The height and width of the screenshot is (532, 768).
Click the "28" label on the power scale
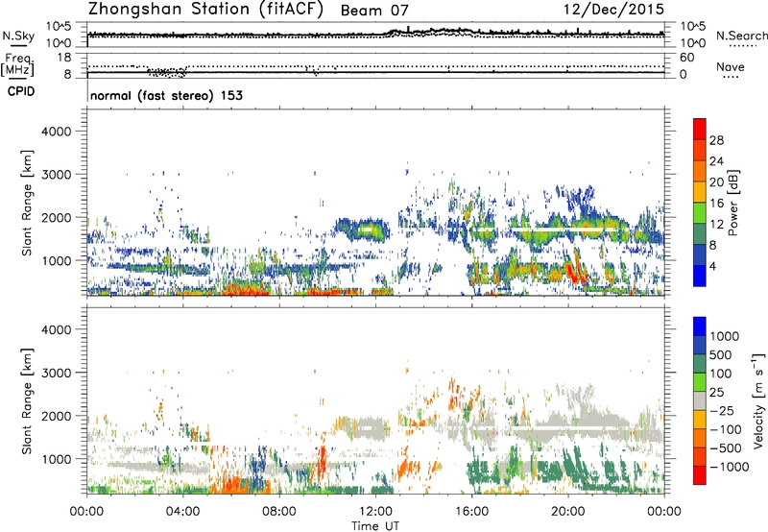click(x=716, y=140)
